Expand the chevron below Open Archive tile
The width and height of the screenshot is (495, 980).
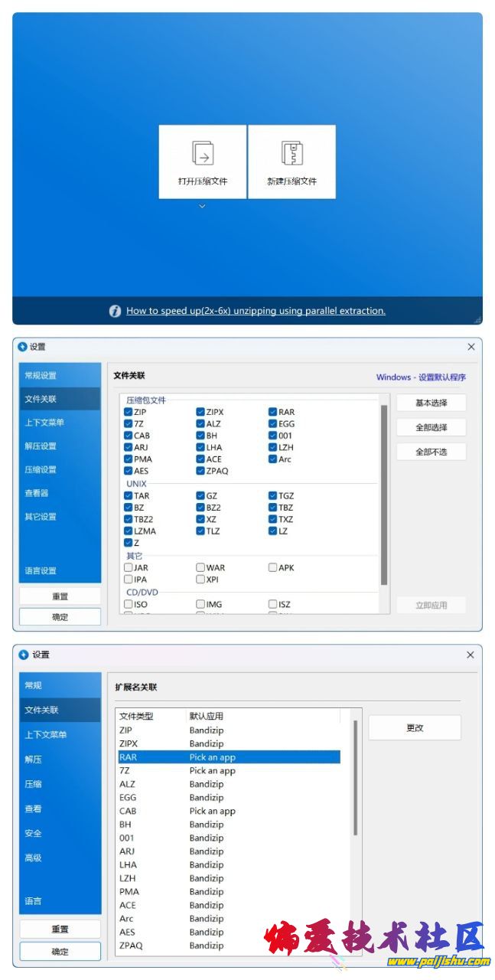coord(202,206)
